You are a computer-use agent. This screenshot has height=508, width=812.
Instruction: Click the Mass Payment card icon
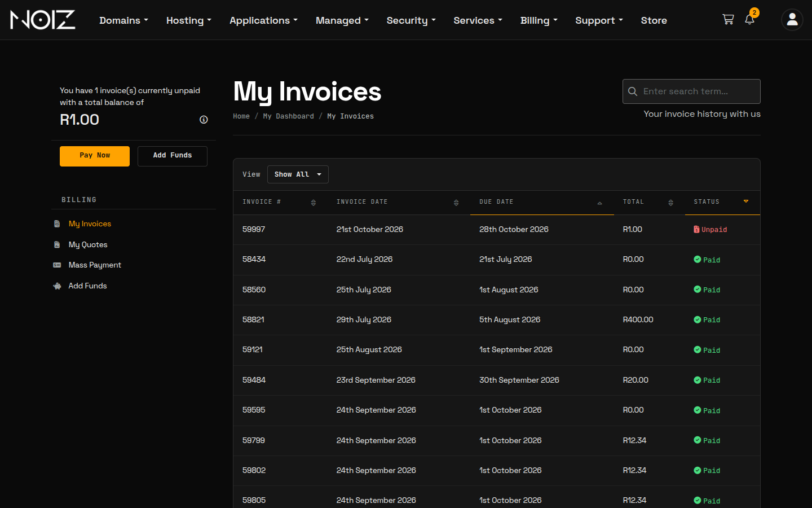pyautogui.click(x=57, y=265)
